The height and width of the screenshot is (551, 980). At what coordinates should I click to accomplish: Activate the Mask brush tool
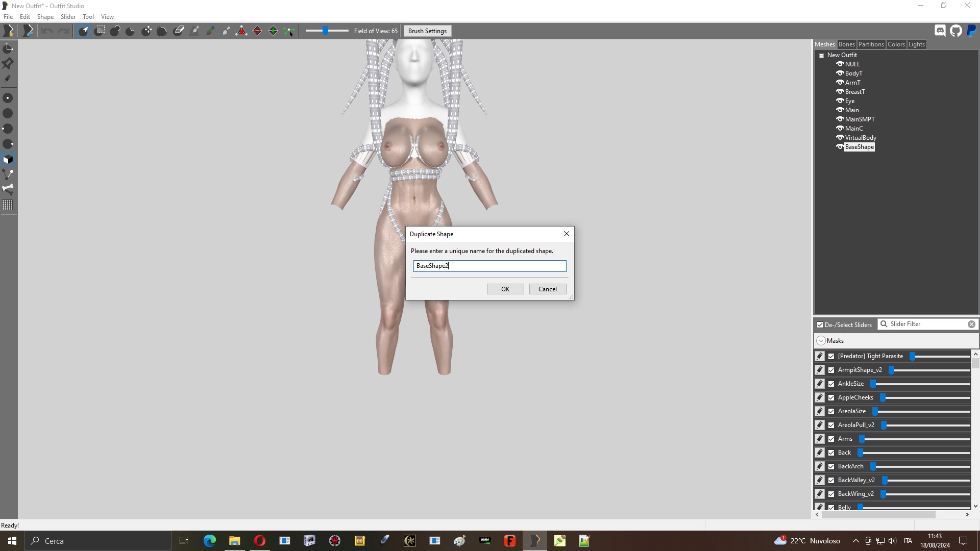click(100, 31)
